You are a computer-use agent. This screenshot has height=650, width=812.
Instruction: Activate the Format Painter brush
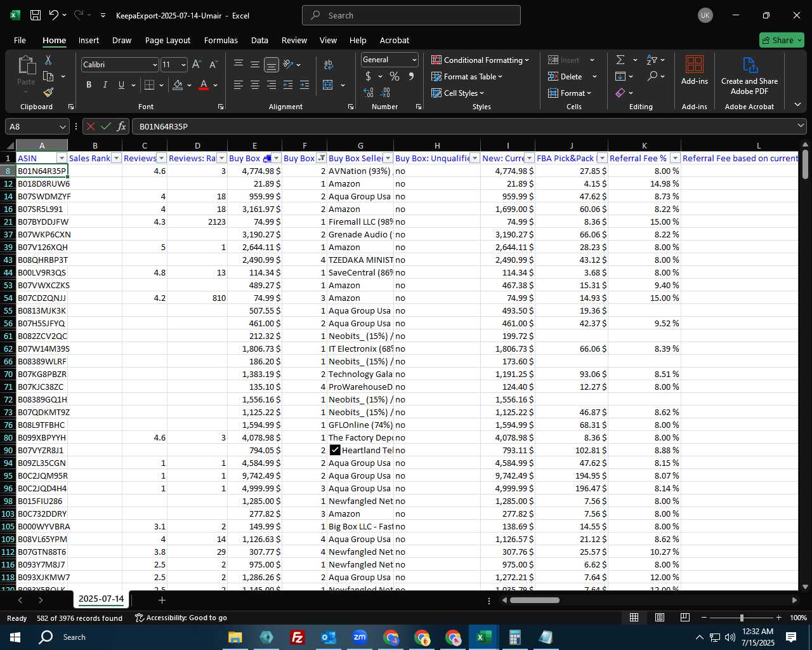tap(48, 92)
